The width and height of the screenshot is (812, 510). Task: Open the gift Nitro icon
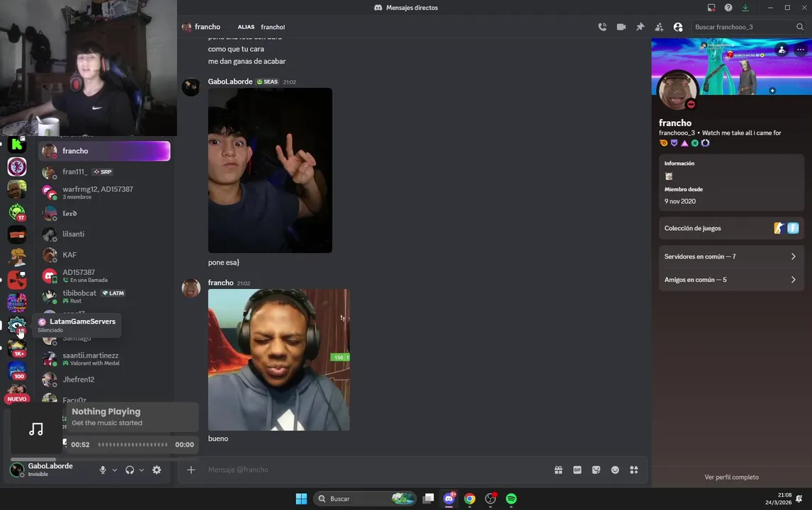pos(558,470)
